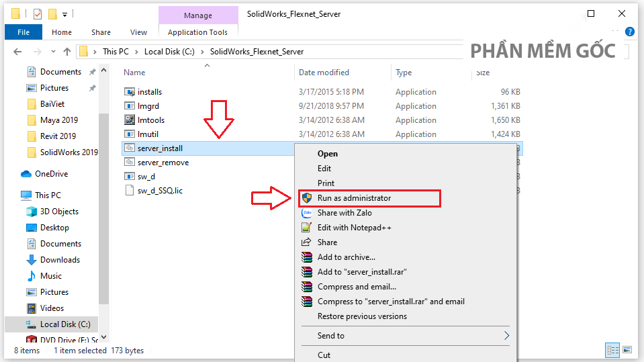Choose Cut in the context menu
Screen dimensions: 644x362
[x=324, y=355]
